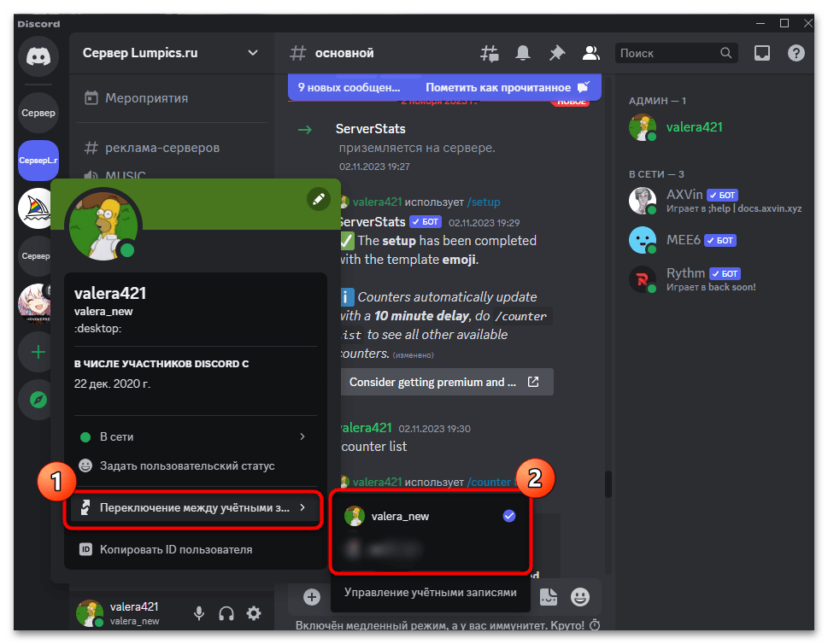The height and width of the screenshot is (644, 828).
Task: Mute the microphone icon near valera421
Action: (x=198, y=613)
